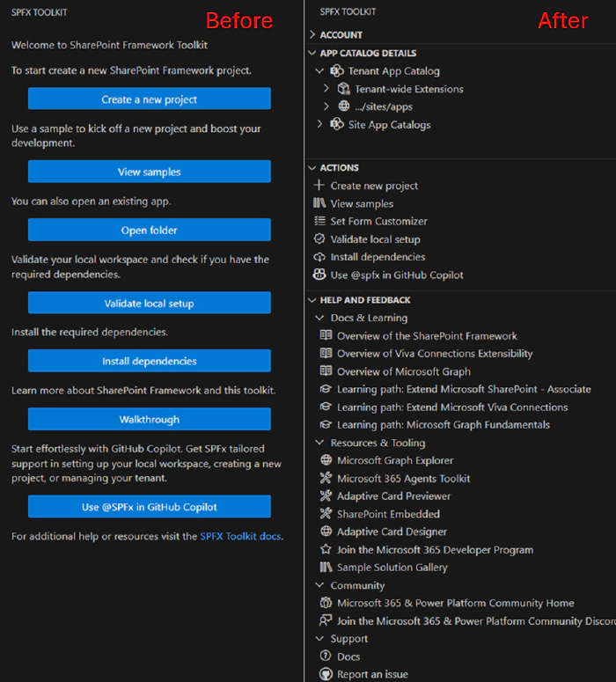Click the star icon for Developer Program
Image resolution: width=616 pixels, height=682 pixels.
tap(326, 550)
